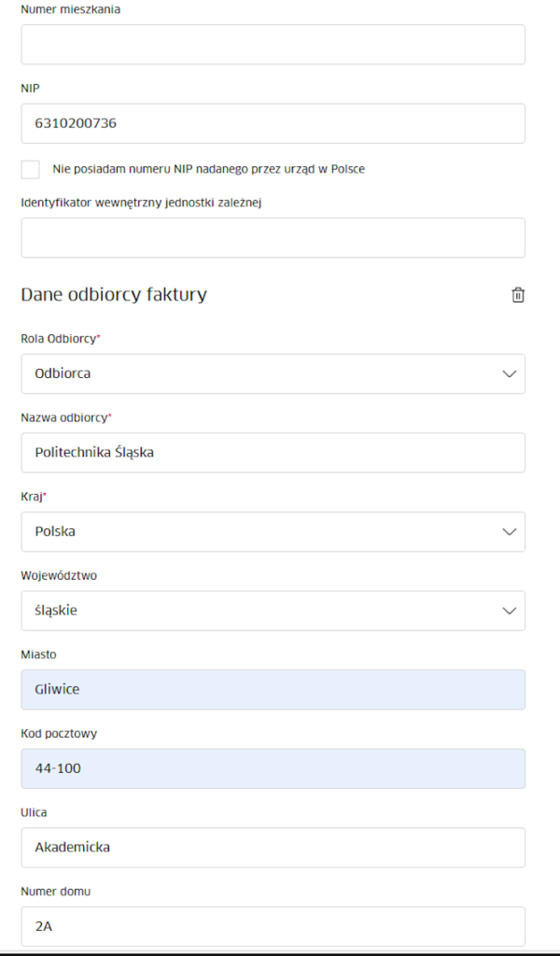The width and height of the screenshot is (560, 956).
Task: Expand the Kraj dropdown showing Polska
Action: coord(273,530)
